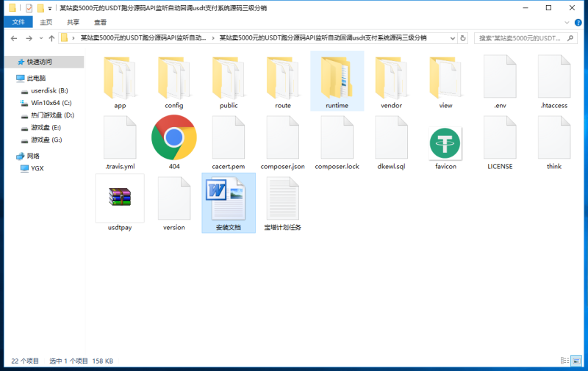Select the 安装文档 Word document
The width and height of the screenshot is (588, 371).
click(229, 203)
